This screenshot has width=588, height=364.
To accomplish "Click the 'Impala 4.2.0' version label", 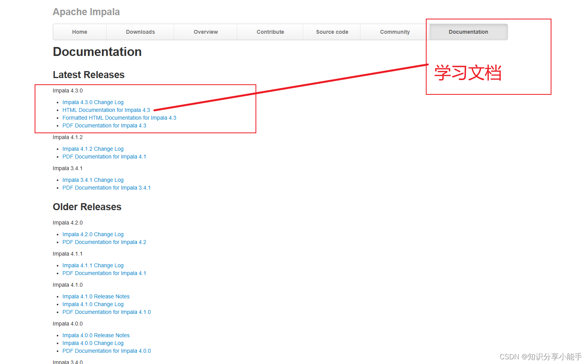I will pos(68,223).
